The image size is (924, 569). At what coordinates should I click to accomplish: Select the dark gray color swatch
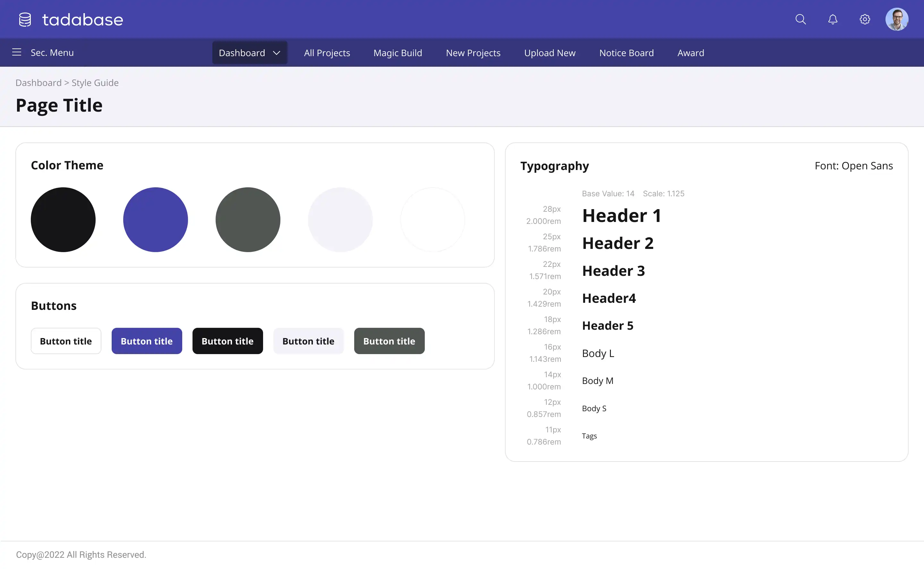248,220
